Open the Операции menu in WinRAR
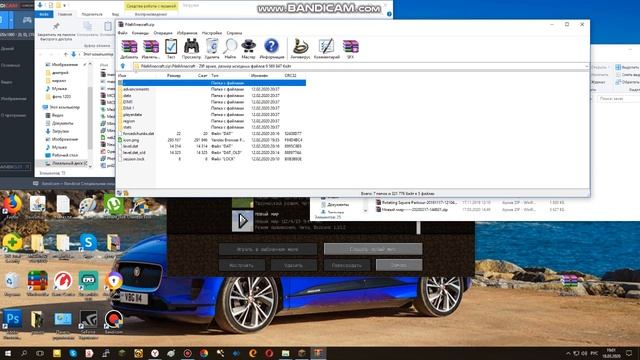 [x=163, y=33]
